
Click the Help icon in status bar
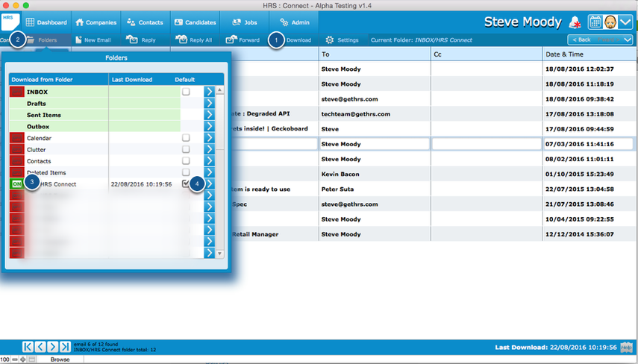(627, 348)
